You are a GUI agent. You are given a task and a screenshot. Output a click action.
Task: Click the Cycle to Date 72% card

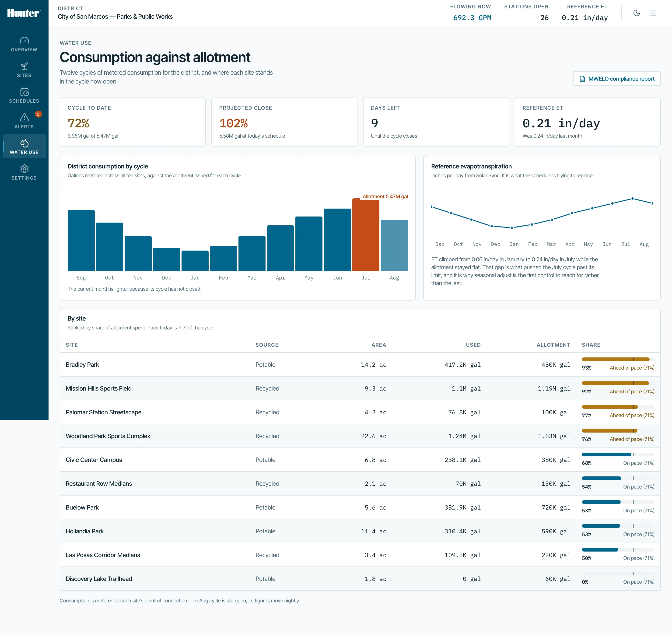pos(133,122)
